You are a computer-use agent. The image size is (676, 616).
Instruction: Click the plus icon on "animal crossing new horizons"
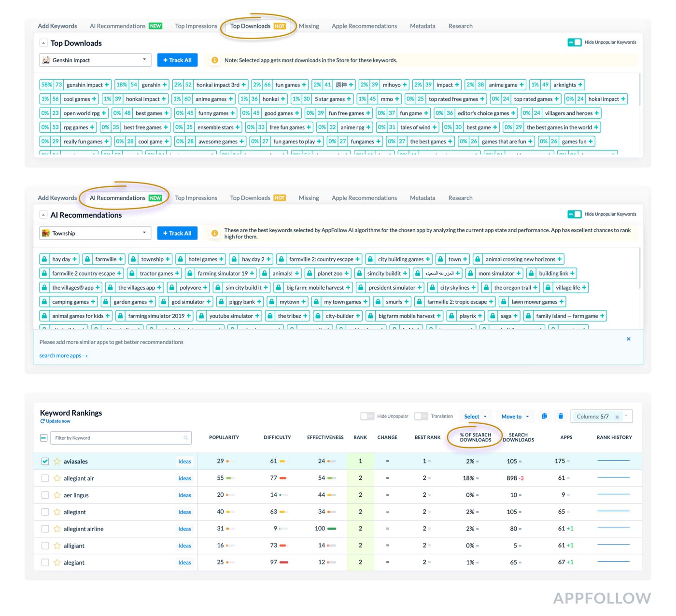point(560,259)
